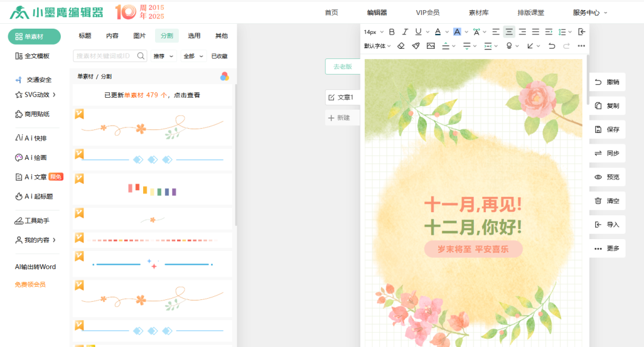Image resolution: width=644 pixels, height=347 pixels.
Task: Align text left
Action: [x=496, y=32]
